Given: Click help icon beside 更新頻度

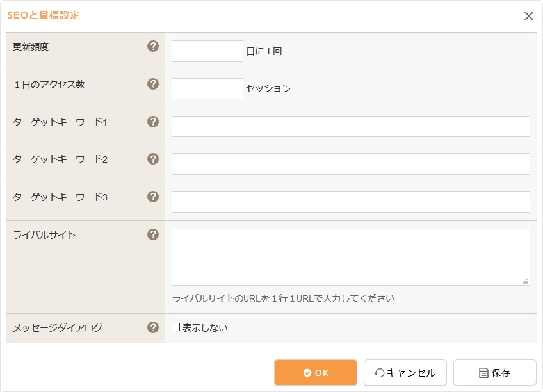Looking at the screenshot, I should click(x=153, y=46).
